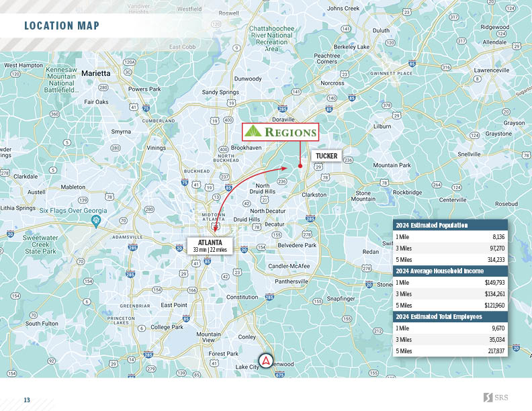The image size is (532, 411).
Task: Click the College Park label
Action: point(167,327)
